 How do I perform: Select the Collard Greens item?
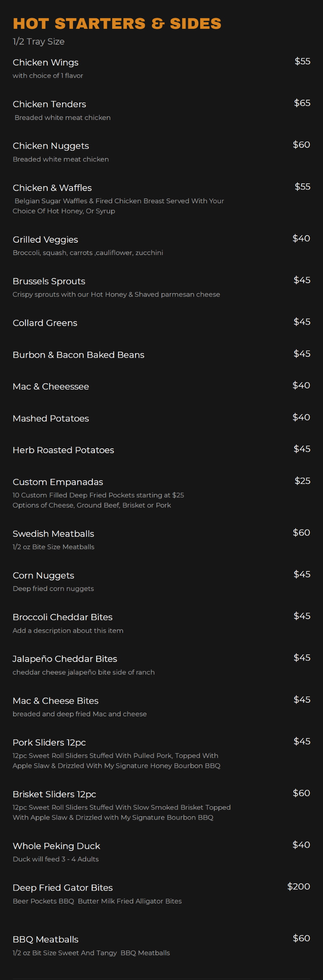[x=45, y=323]
